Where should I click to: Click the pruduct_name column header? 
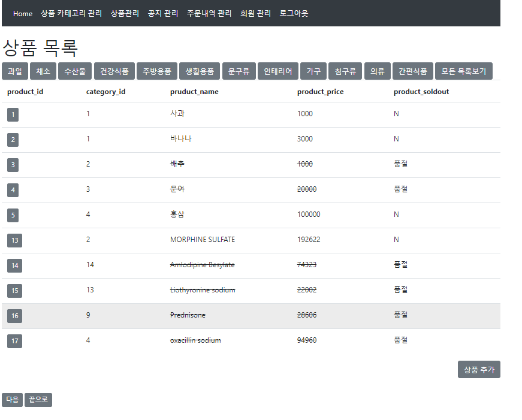(194, 92)
